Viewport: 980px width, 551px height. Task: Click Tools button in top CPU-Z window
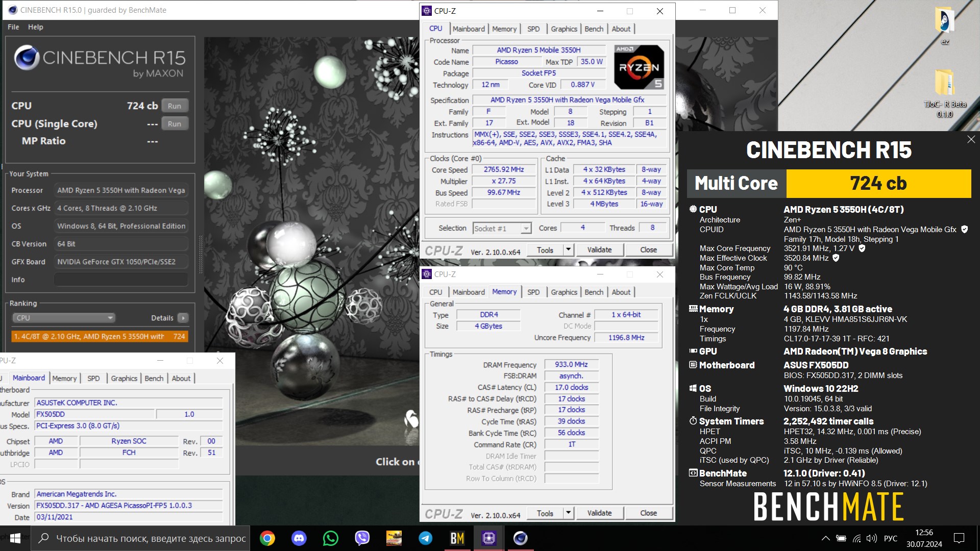pos(545,250)
